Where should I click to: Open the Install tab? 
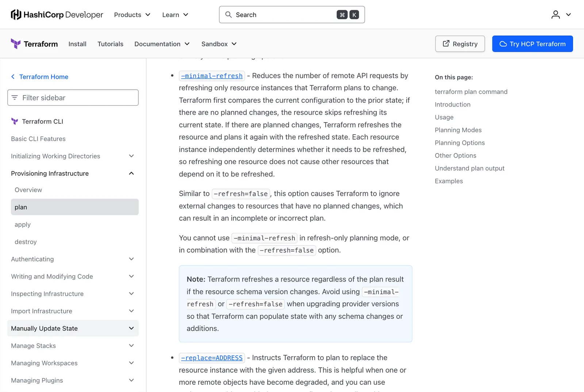(x=77, y=44)
